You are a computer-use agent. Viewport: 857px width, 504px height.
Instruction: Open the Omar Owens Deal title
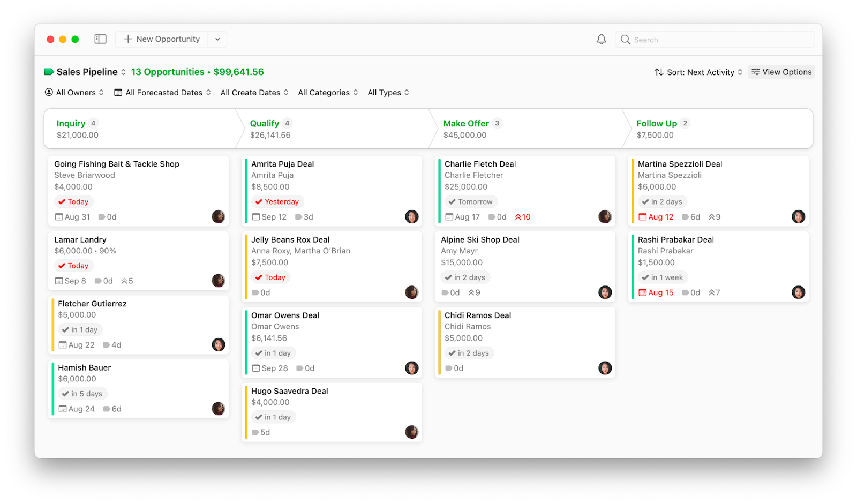pyautogui.click(x=285, y=315)
